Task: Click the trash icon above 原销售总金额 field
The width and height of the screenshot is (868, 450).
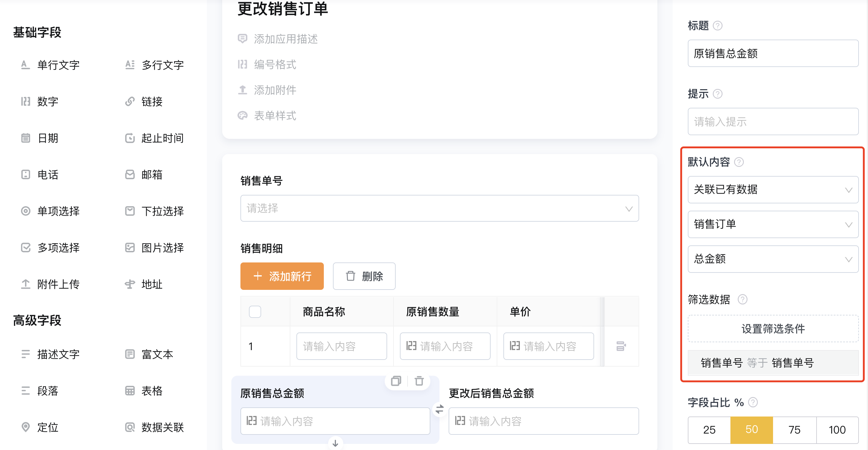Action: (x=419, y=381)
